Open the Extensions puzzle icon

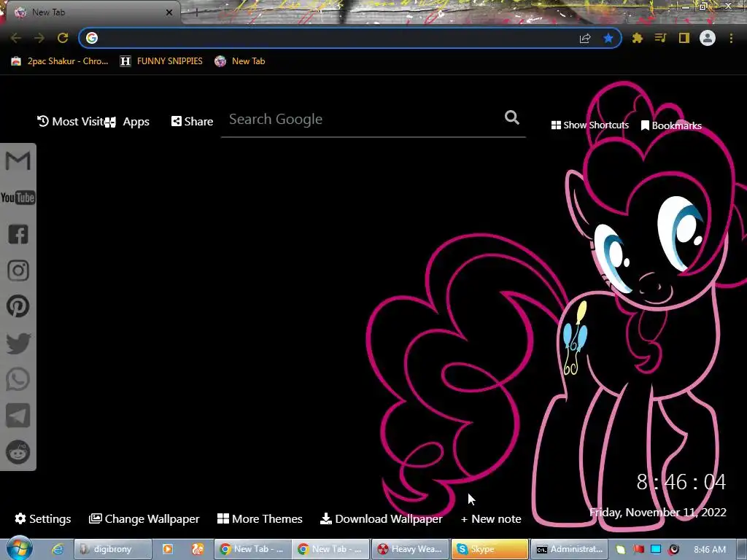click(x=638, y=38)
